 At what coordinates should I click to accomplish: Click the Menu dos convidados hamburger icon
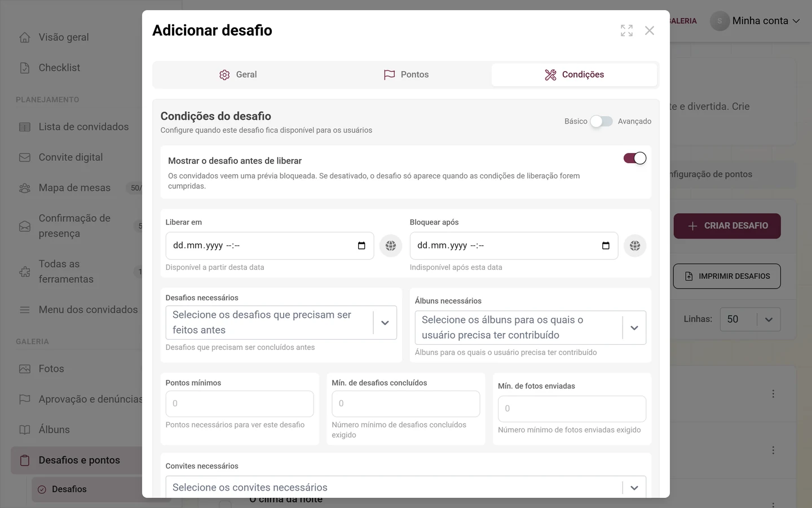(x=25, y=310)
